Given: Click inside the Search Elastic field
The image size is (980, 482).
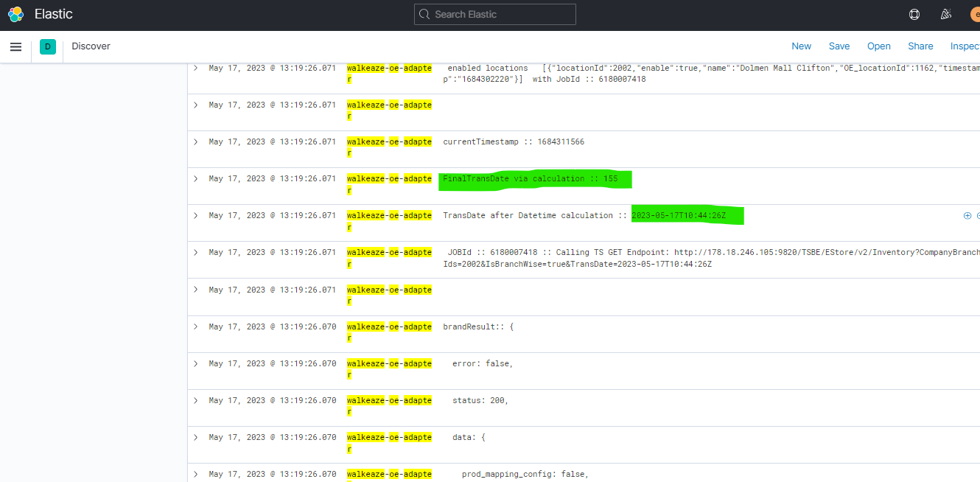Looking at the screenshot, I should coord(495,14).
